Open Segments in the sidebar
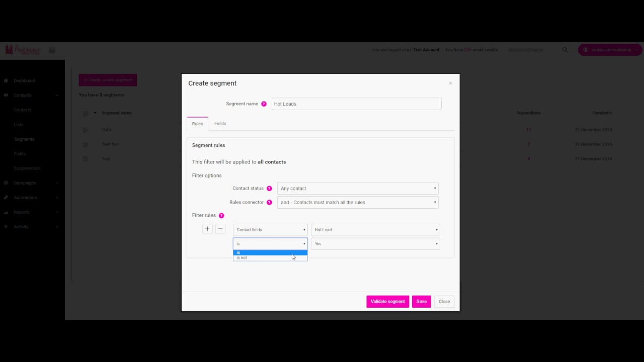This screenshot has width=644, height=362. (24, 139)
